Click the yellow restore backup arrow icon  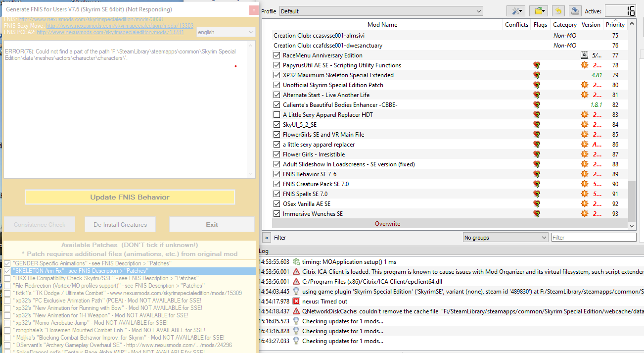click(x=558, y=11)
